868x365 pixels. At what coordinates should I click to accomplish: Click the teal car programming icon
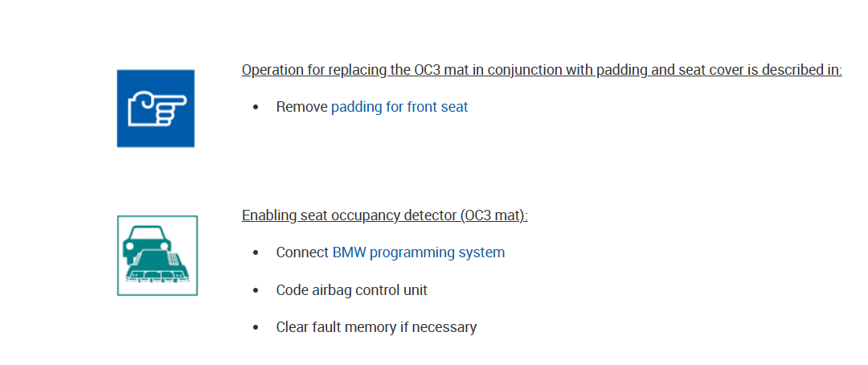tap(158, 255)
